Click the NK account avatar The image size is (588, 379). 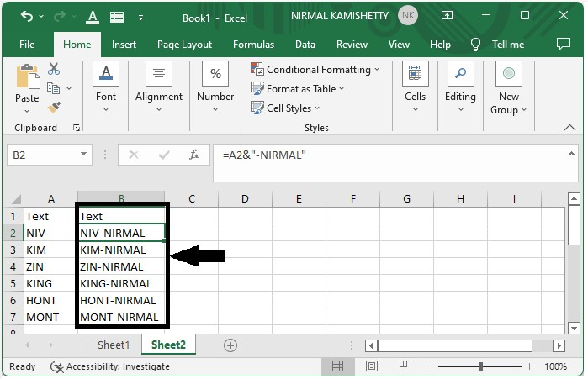pos(408,15)
